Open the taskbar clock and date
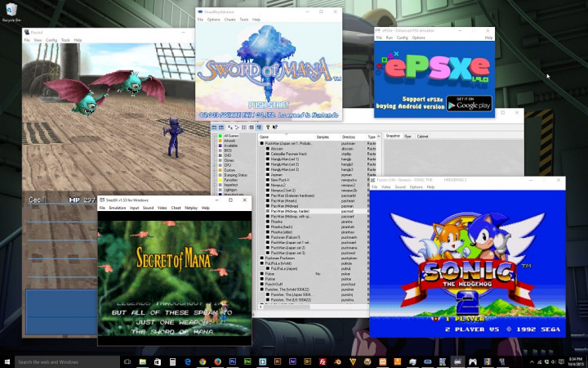 coord(576,362)
